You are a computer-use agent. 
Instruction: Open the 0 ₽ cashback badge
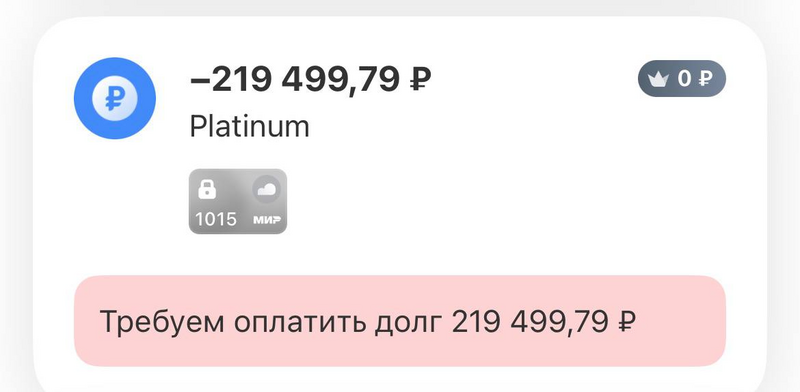[681, 79]
